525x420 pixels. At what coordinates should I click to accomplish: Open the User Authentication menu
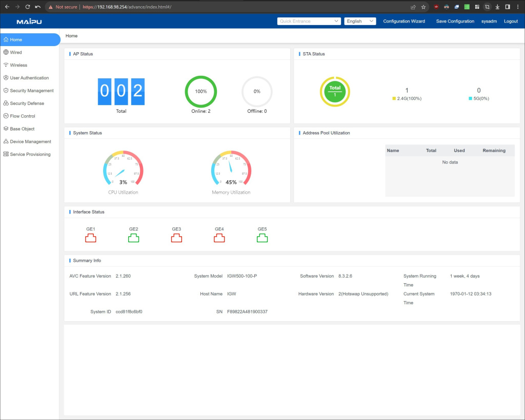coord(29,77)
